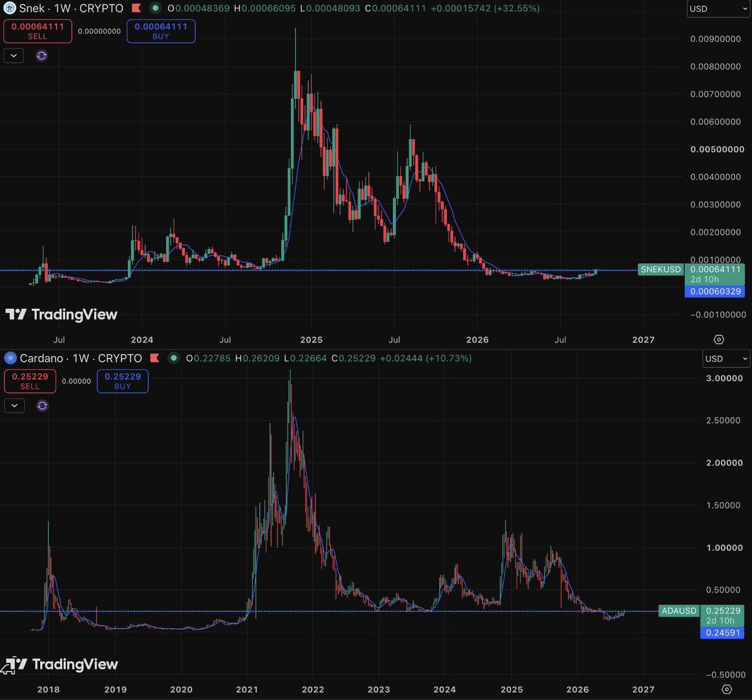Click the blue 0.24591 price label

[x=724, y=633]
